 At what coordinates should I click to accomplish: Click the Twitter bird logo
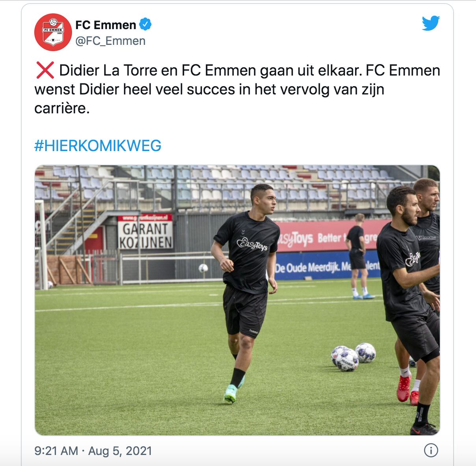pos(431,24)
